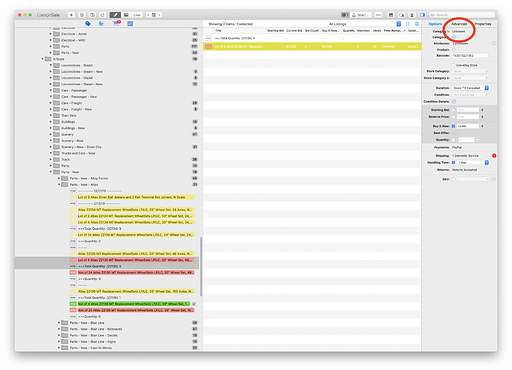Image resolution: width=512 pixels, height=370 pixels.
Task: Open the Store Category dropdown
Action: 470,71
